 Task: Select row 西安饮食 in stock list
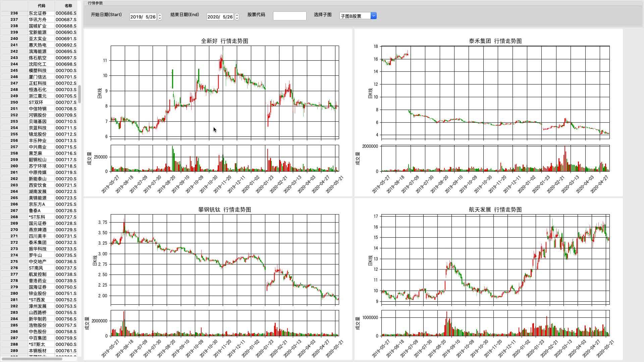(39, 185)
